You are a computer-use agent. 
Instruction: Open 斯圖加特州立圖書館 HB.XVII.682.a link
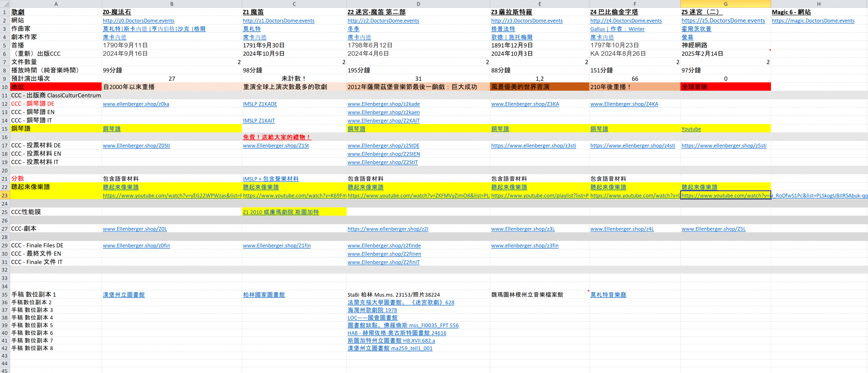pos(391,340)
